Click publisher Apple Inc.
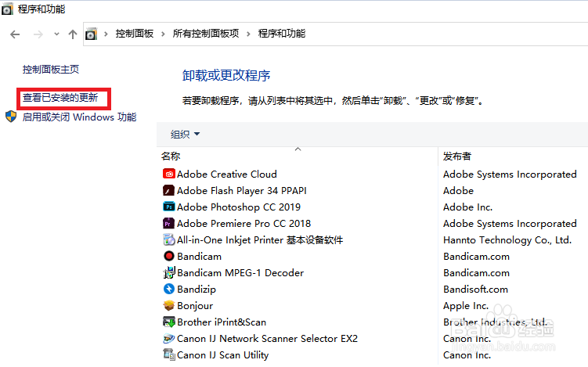 (466, 306)
